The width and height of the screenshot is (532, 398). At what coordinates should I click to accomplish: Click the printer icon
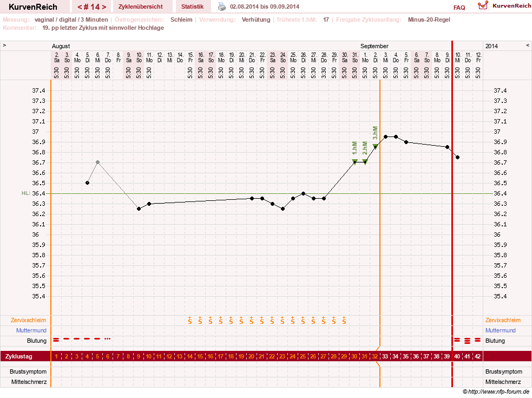pos(221,6)
